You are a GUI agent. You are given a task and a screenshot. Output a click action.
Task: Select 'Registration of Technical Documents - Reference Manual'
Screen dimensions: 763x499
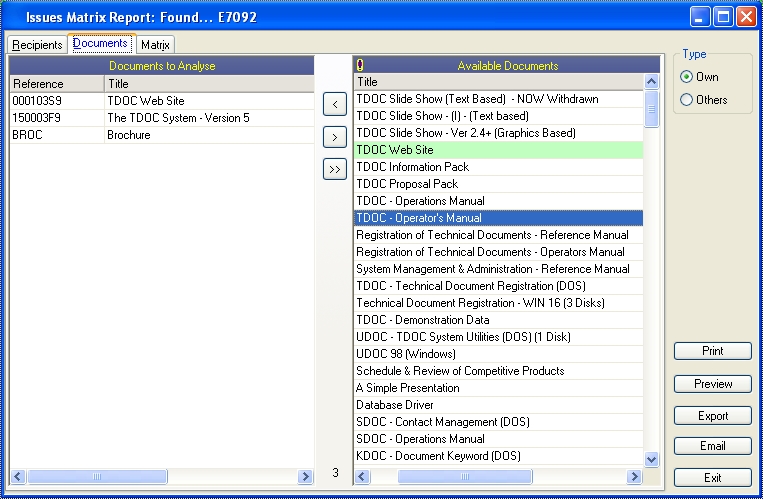click(x=499, y=235)
